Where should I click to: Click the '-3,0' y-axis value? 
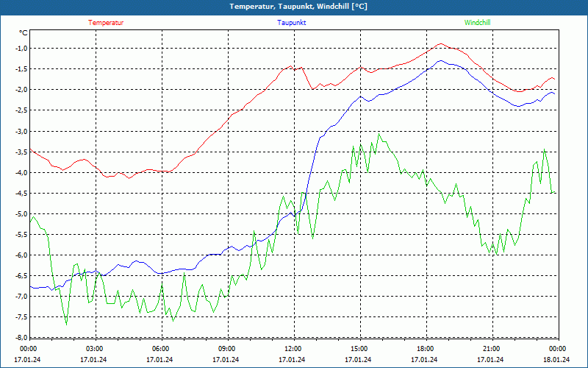[x=21, y=131]
